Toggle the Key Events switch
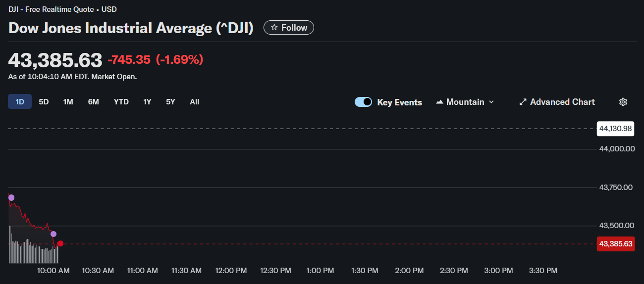Viewport: 644px width, 284px height. (363, 102)
